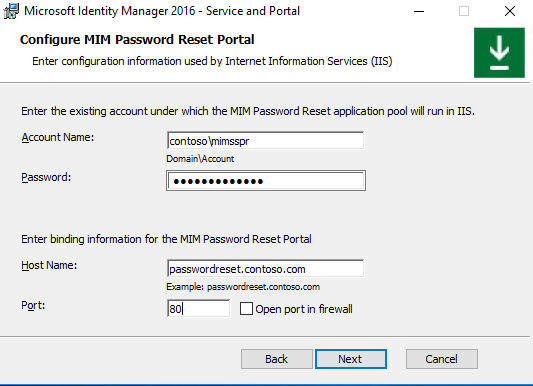The image size is (533, 386).
Task: Proceed with the Next button
Action: click(351, 359)
